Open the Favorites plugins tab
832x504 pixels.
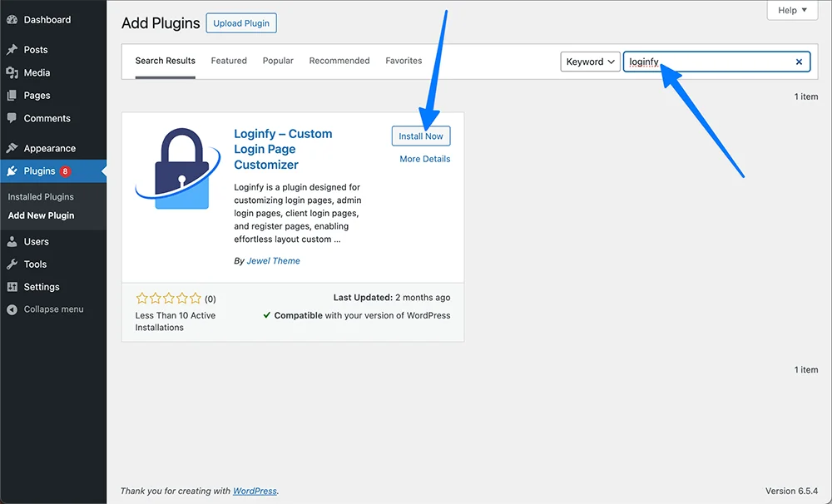pos(404,61)
